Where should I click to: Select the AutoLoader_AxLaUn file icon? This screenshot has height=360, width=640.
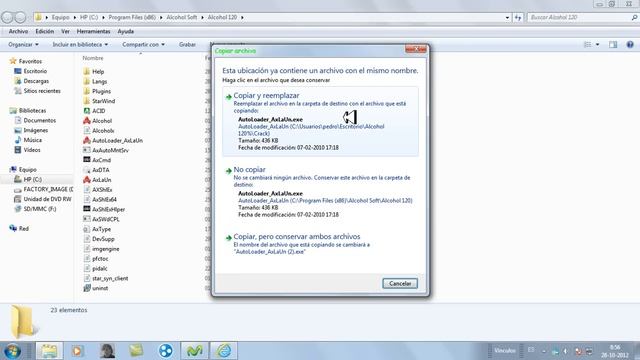click(x=87, y=140)
